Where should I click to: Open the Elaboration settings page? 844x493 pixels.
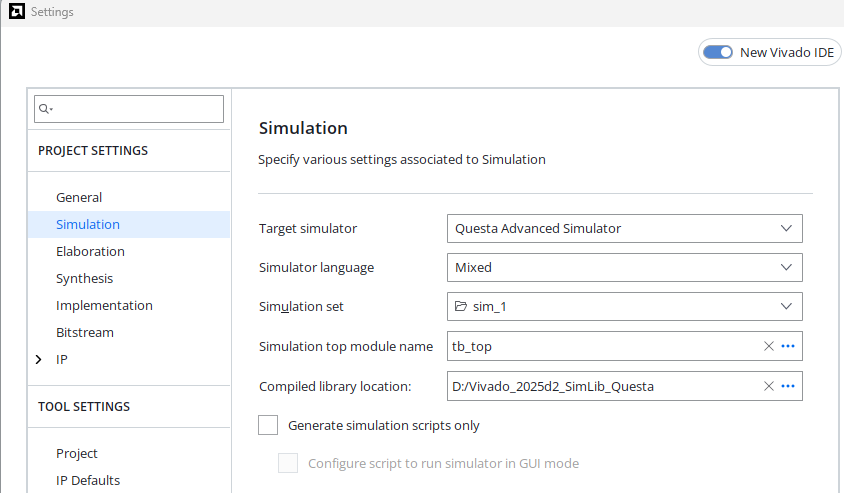90,251
